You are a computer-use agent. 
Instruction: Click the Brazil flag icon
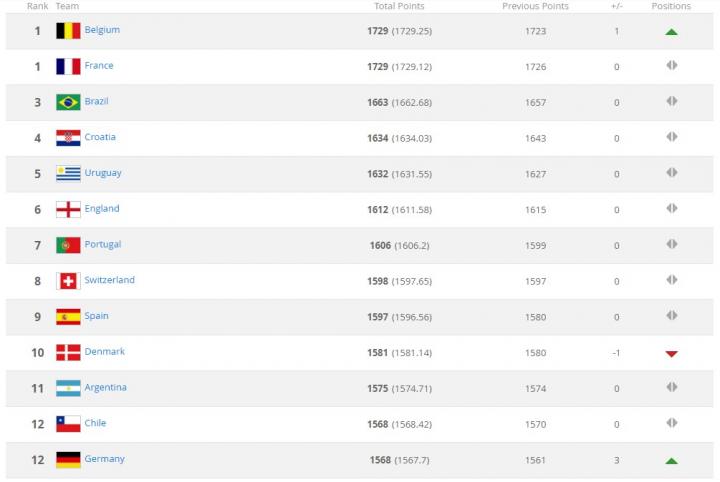(x=68, y=102)
